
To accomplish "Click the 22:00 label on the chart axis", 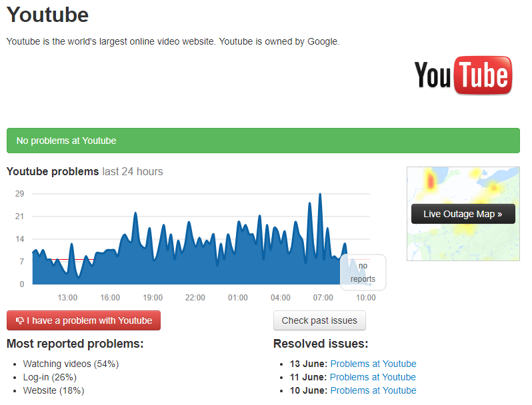I will click(195, 298).
